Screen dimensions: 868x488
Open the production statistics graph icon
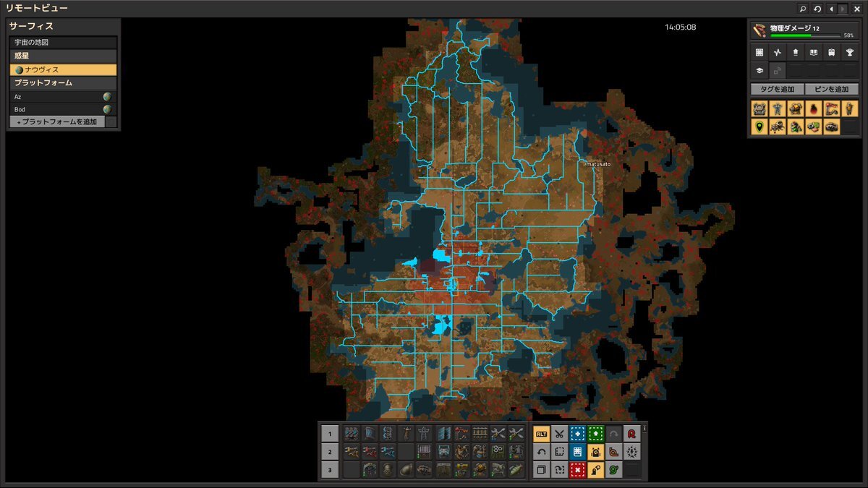coord(778,53)
